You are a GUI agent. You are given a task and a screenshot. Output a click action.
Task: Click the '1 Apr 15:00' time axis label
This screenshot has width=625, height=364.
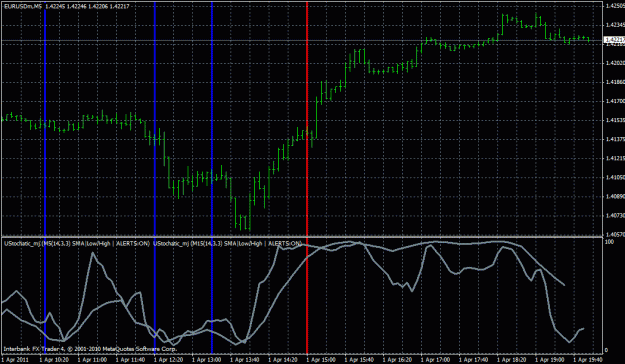(321, 360)
